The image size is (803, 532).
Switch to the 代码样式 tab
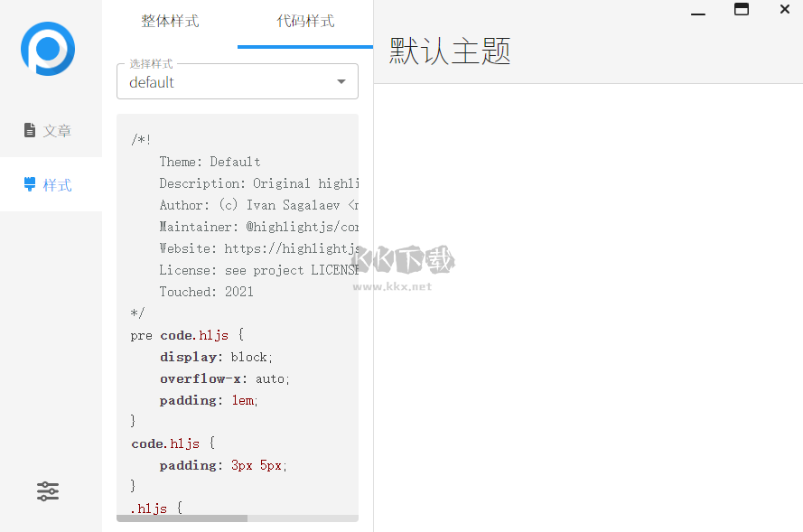305,20
